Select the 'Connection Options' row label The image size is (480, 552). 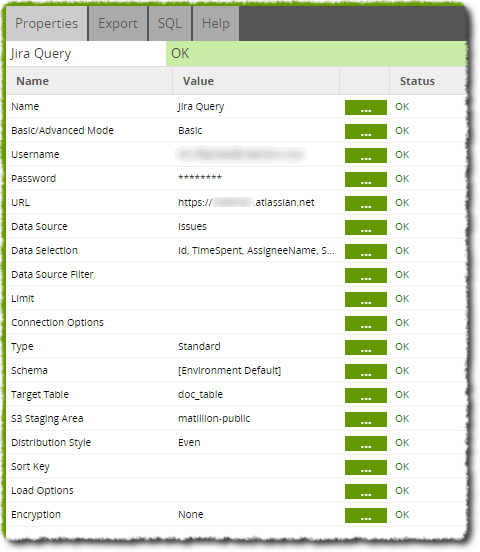pos(57,322)
